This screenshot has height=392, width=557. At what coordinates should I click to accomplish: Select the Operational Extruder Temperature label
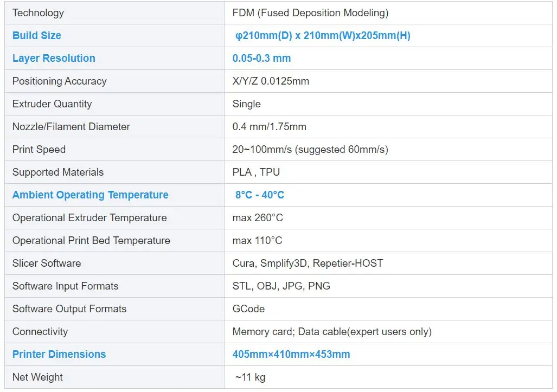pos(89,218)
